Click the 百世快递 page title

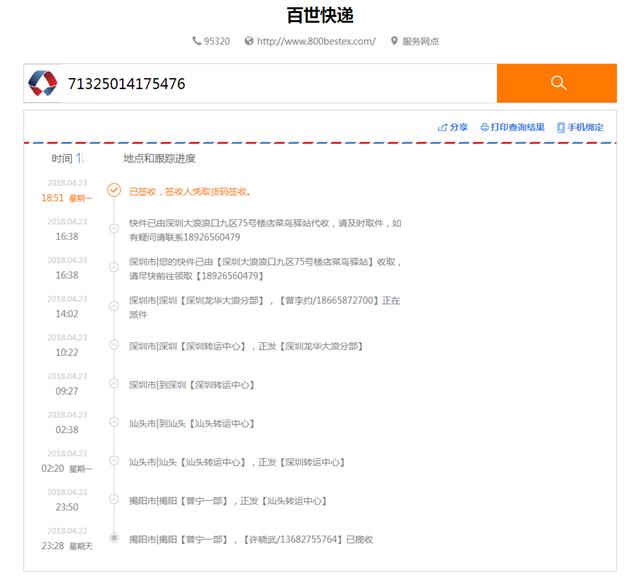pos(320,16)
